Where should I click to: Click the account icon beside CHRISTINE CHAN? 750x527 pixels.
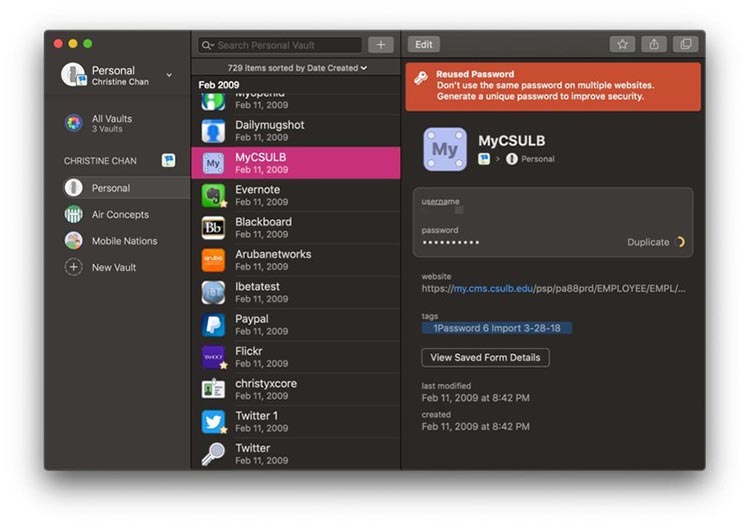click(x=168, y=160)
